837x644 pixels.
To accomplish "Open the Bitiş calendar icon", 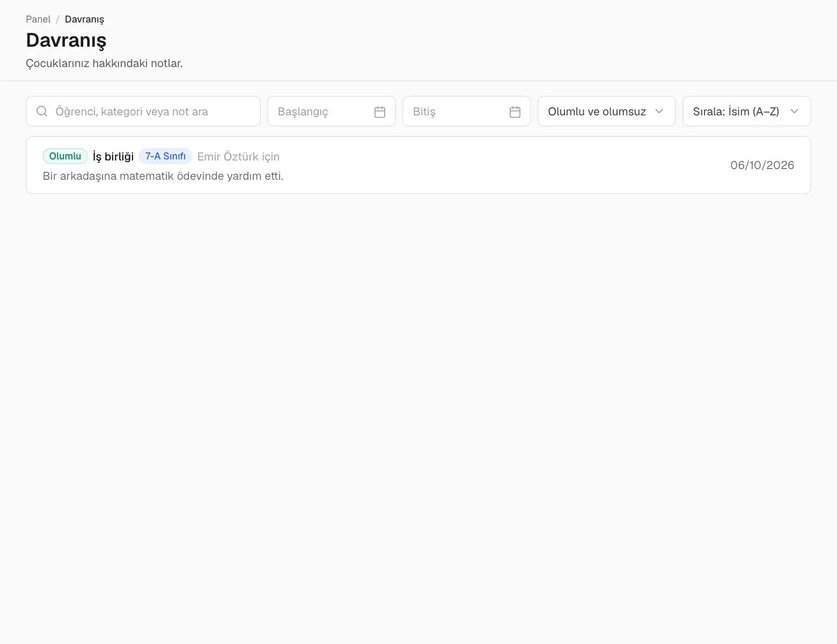I will pyautogui.click(x=515, y=112).
